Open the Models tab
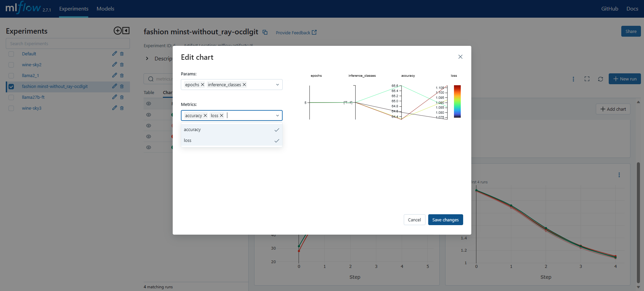Viewport: 644px width, 291px height. point(105,9)
